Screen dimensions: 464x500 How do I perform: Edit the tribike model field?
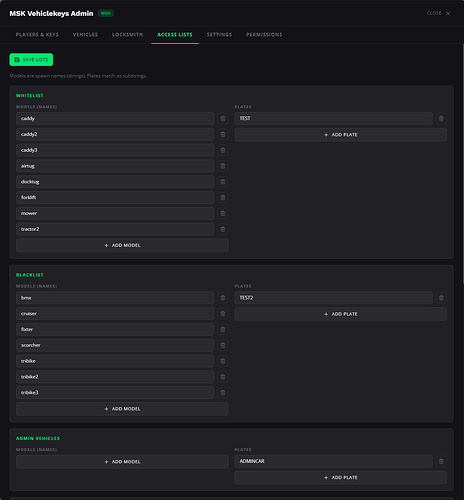tap(115, 361)
